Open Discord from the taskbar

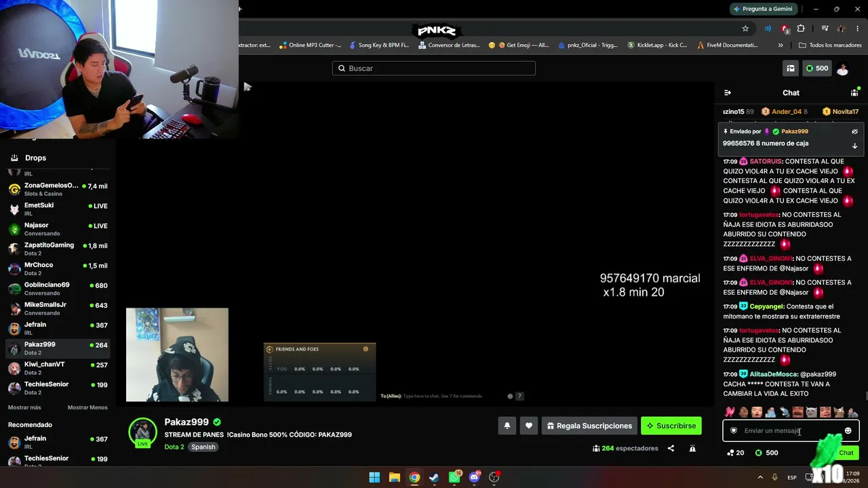pos(475,477)
